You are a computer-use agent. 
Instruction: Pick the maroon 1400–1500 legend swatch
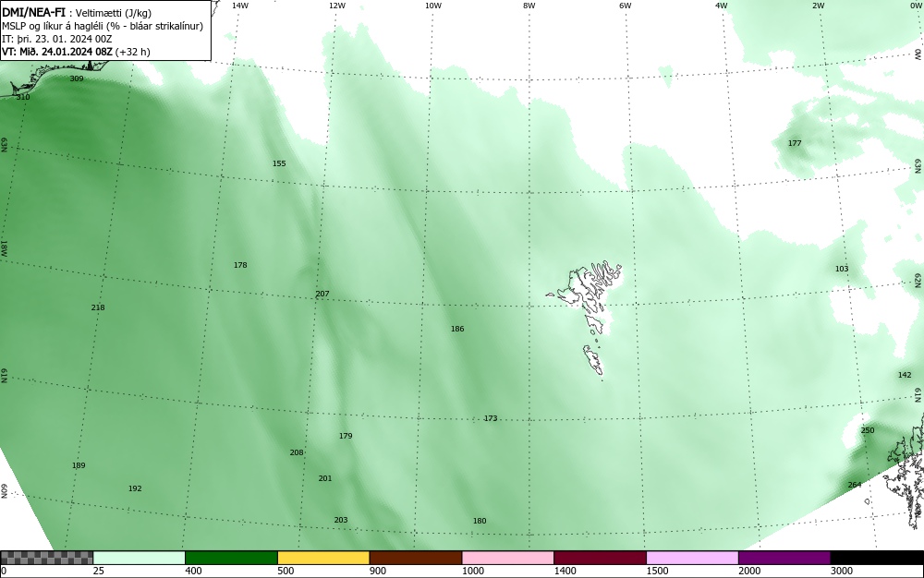click(600, 558)
